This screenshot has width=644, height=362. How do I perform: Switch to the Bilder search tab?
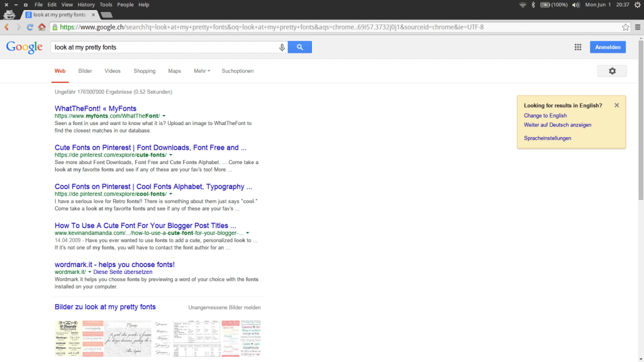click(x=85, y=70)
